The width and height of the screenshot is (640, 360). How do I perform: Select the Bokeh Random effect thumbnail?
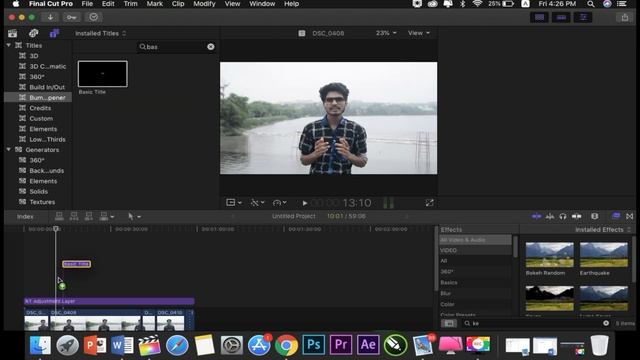(549, 255)
